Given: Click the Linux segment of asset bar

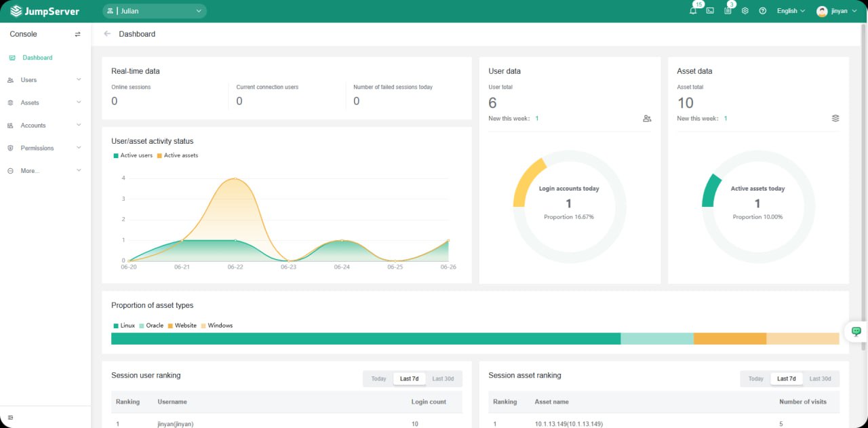Looking at the screenshot, I should click(366, 338).
